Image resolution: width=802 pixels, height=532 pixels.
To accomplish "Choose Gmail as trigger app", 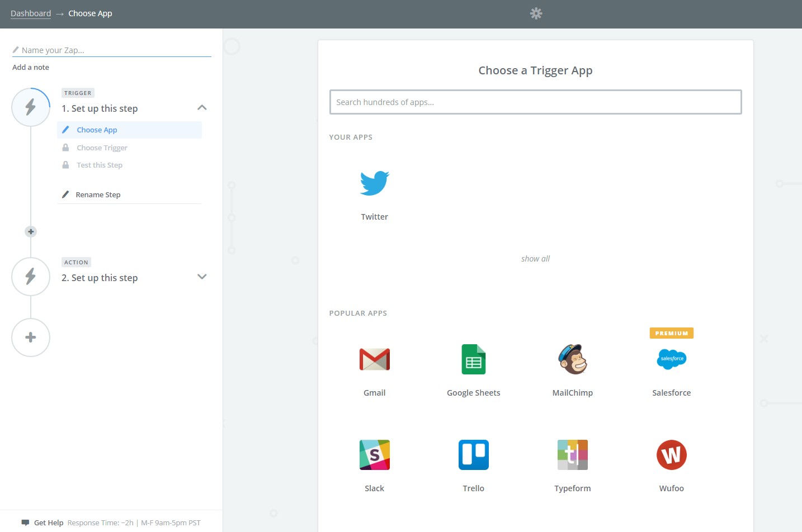I will (374, 359).
